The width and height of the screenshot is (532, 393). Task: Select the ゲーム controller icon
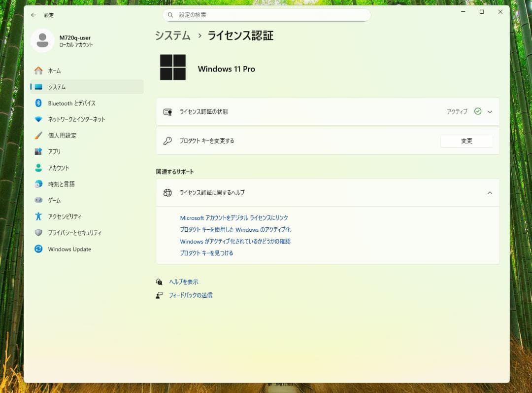(38, 200)
